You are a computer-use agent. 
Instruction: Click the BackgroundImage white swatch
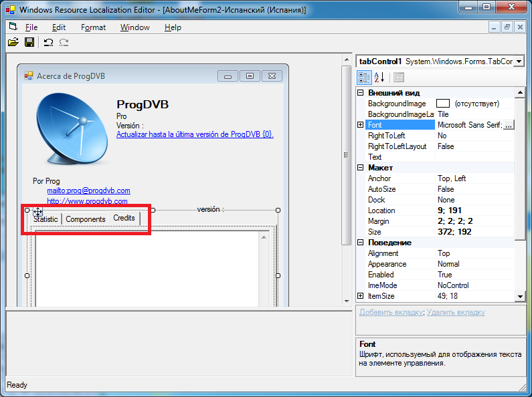pyautogui.click(x=443, y=104)
